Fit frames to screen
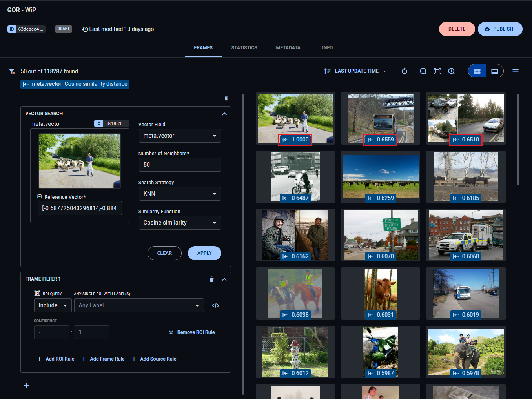Screen dimensions: 532x399 (x=437, y=71)
